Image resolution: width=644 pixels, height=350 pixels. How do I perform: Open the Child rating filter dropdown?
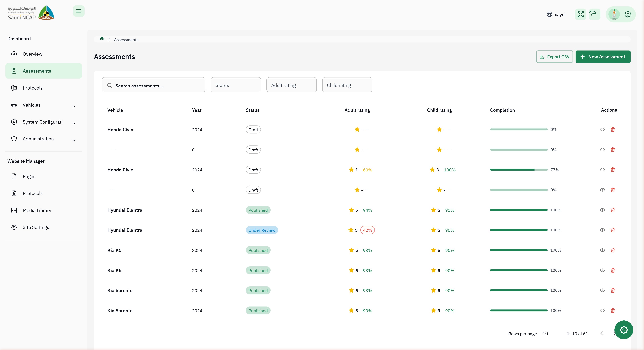[x=347, y=85]
